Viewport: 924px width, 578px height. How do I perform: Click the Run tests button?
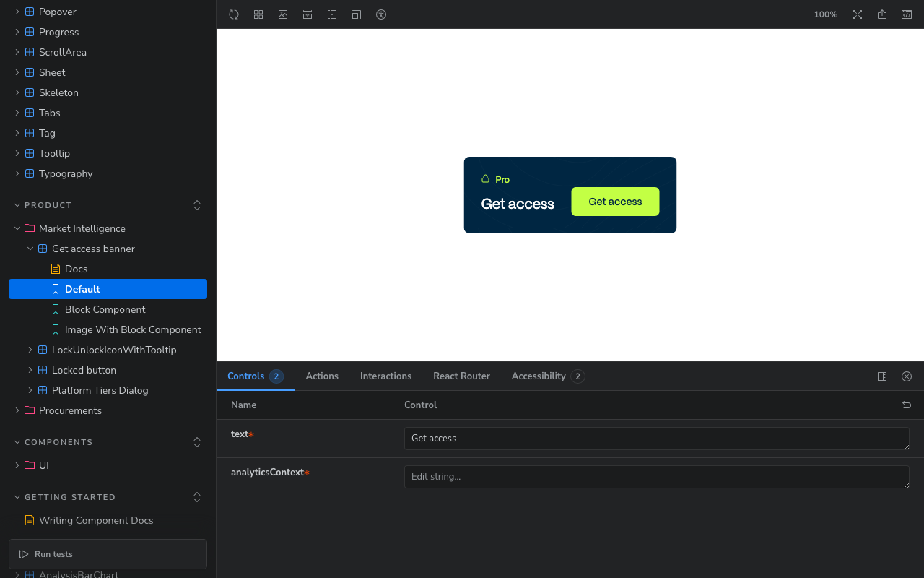pyautogui.click(x=108, y=554)
